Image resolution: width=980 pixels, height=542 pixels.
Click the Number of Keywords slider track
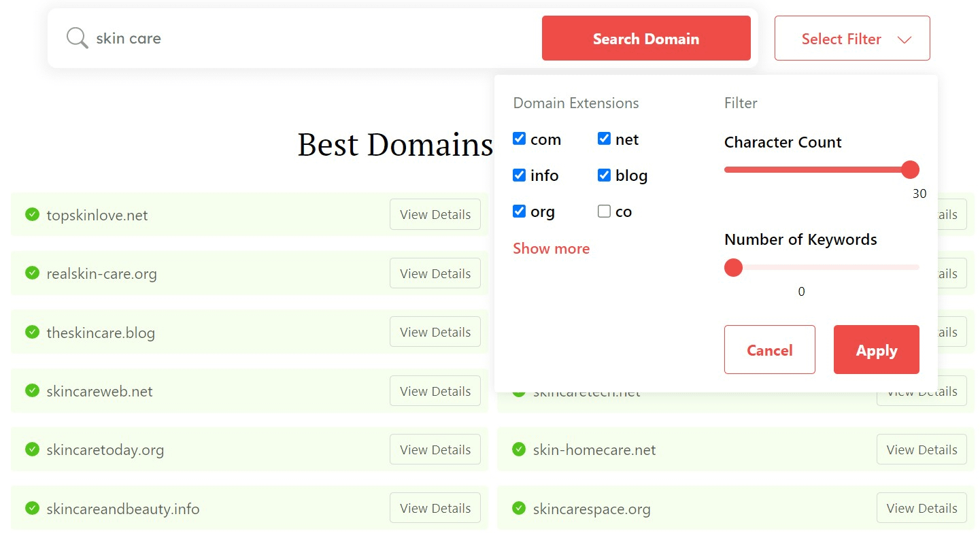click(822, 267)
